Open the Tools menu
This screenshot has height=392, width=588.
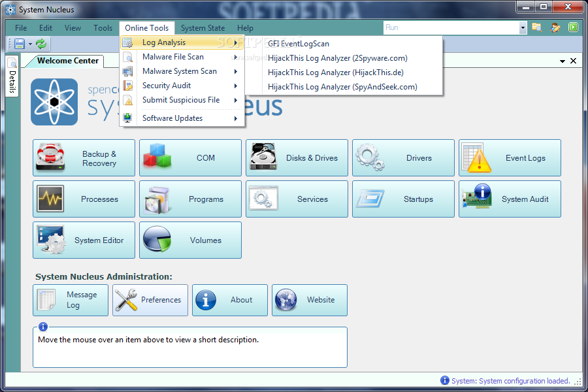click(x=103, y=27)
